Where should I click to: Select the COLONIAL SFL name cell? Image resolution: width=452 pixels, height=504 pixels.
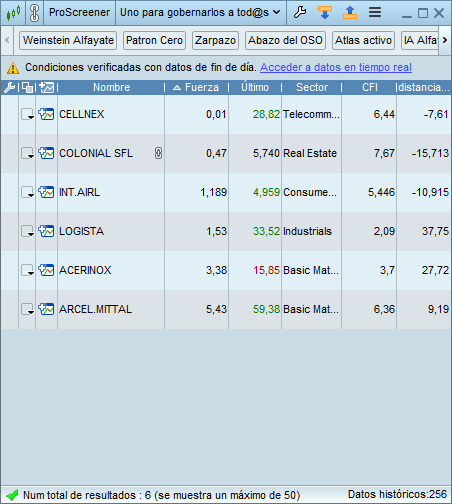(x=111, y=153)
